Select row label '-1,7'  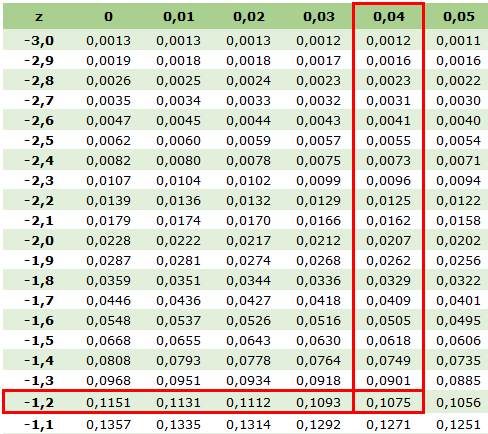tap(39, 301)
